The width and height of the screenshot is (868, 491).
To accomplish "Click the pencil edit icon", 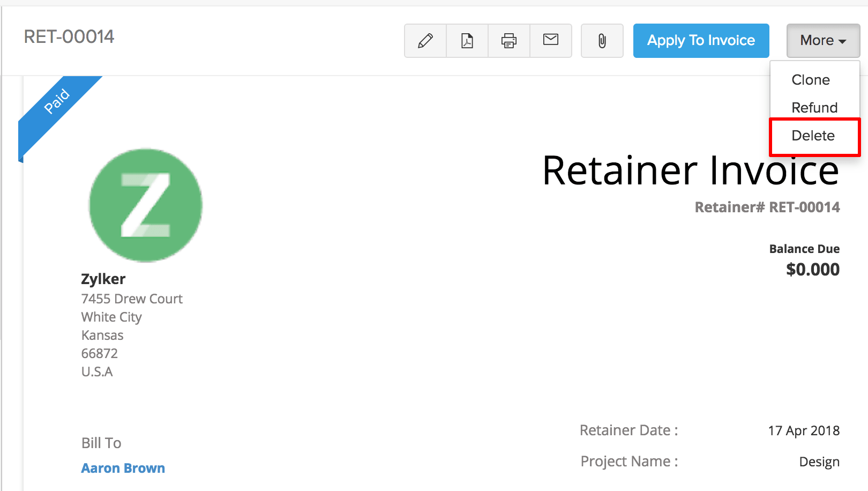I will coord(425,41).
